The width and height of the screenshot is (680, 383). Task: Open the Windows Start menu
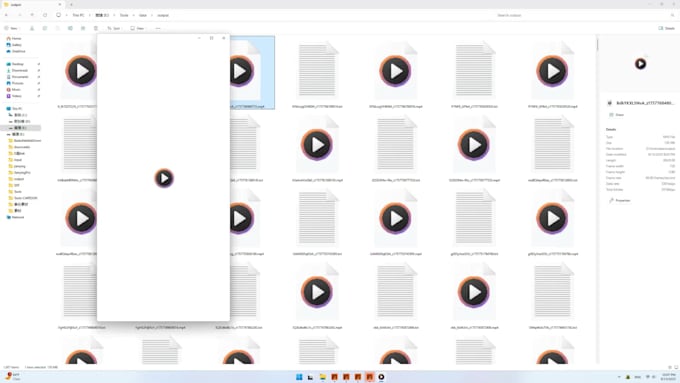[x=299, y=377]
